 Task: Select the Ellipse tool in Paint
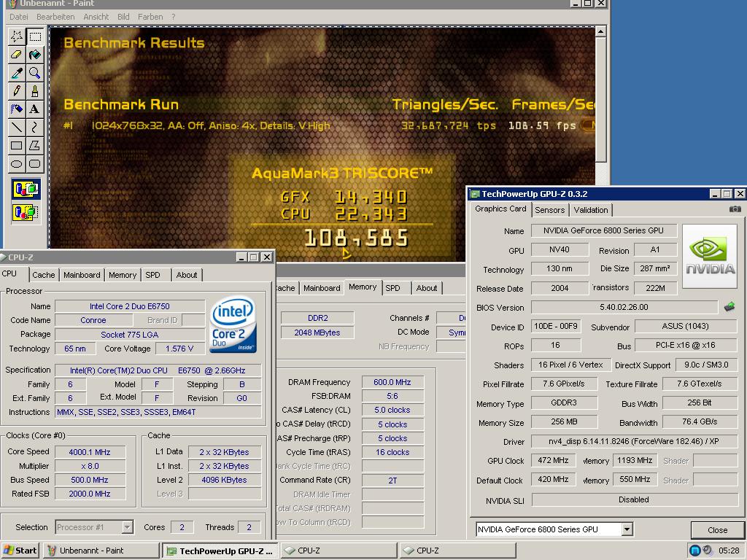pos(17,164)
